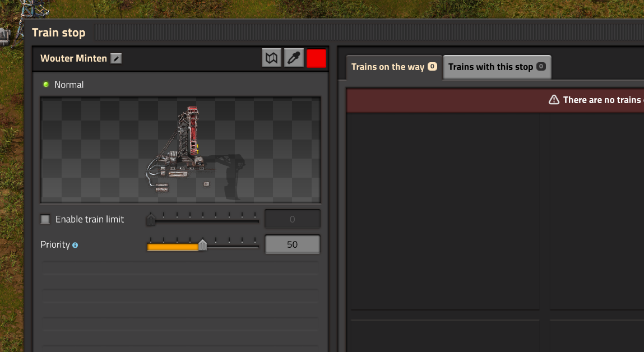Focus the Priority value field showing 50
This screenshot has width=644, height=352.
click(293, 244)
